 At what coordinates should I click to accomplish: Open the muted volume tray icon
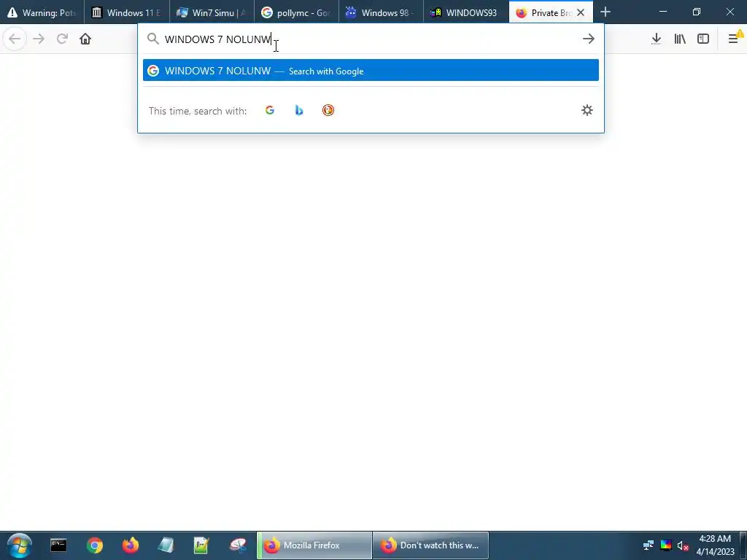[683, 545]
